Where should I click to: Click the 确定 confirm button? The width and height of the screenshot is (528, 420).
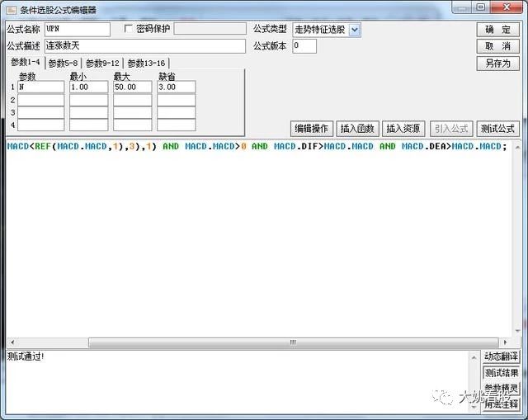(498, 30)
